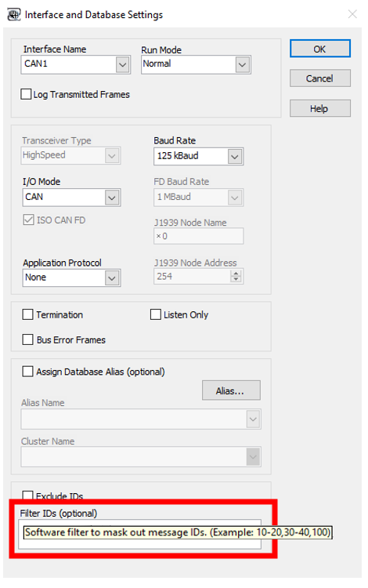
Task: Expand the Run Mode dropdown
Action: coord(242,65)
